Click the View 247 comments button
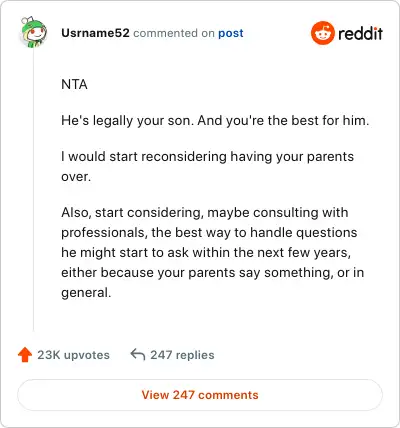400x428 pixels. (x=200, y=395)
